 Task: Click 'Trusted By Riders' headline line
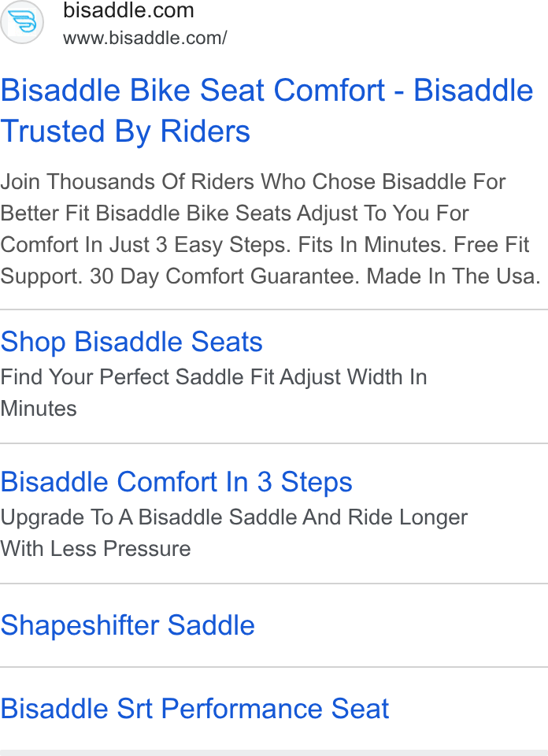(x=125, y=132)
